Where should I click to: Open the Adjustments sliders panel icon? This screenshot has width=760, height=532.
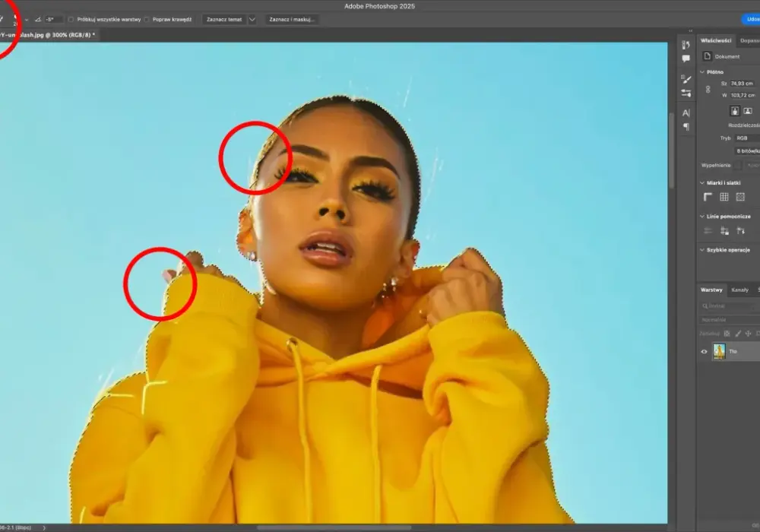coord(686,93)
